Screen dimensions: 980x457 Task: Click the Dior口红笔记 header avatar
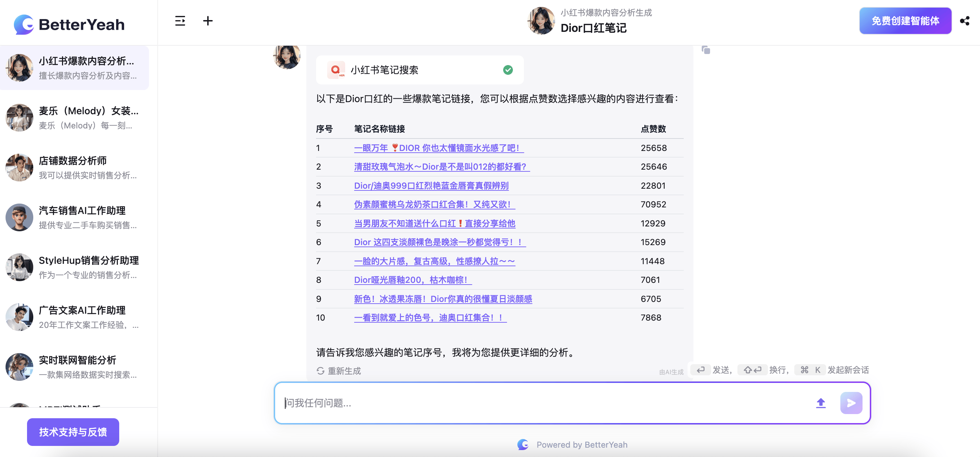coord(541,21)
